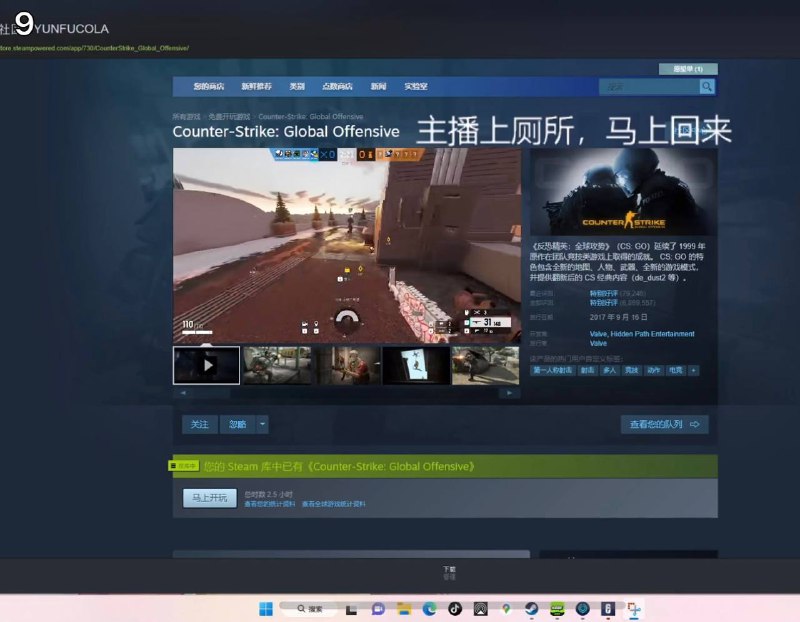Launch Microsoft Edge from the taskbar

click(x=429, y=609)
